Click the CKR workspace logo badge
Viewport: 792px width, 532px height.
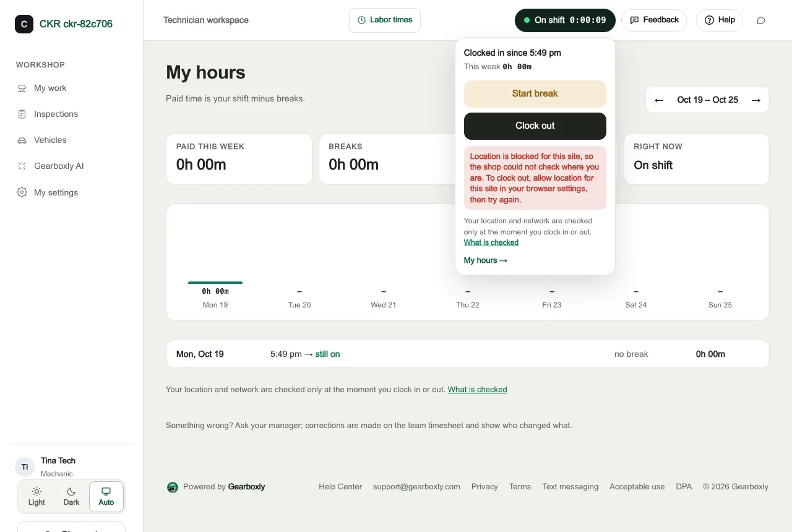(24, 24)
